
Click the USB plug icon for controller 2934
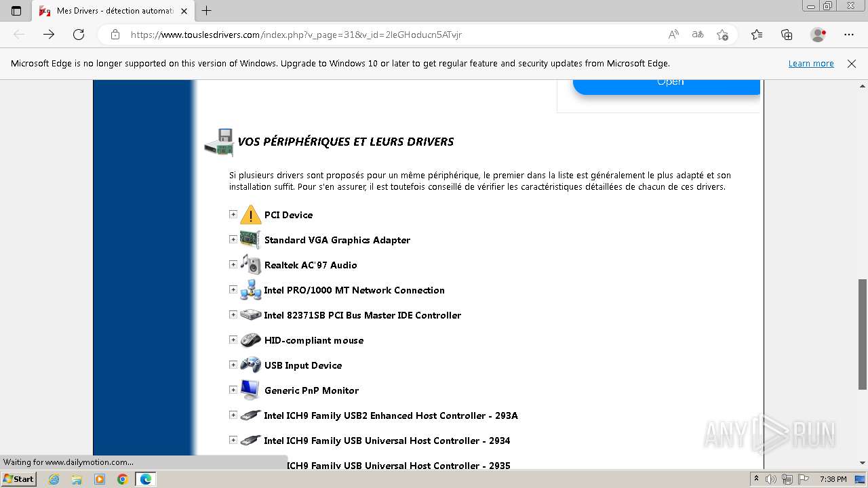(x=251, y=440)
